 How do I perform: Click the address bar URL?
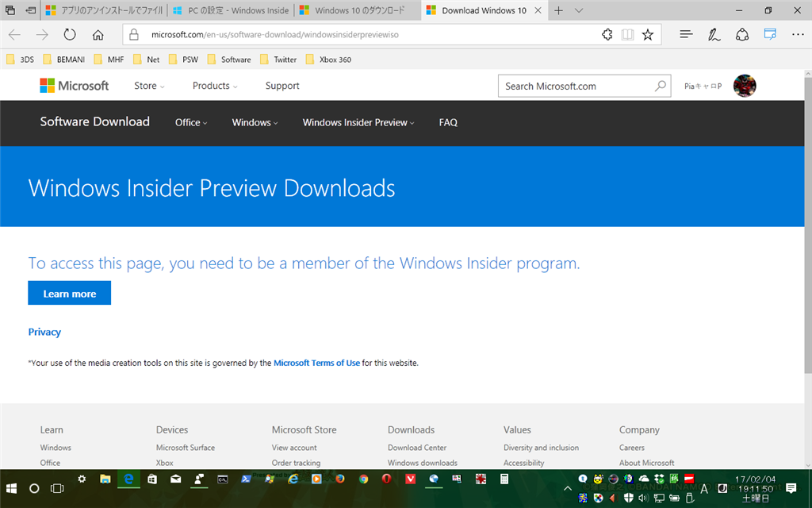pyautogui.click(x=275, y=35)
